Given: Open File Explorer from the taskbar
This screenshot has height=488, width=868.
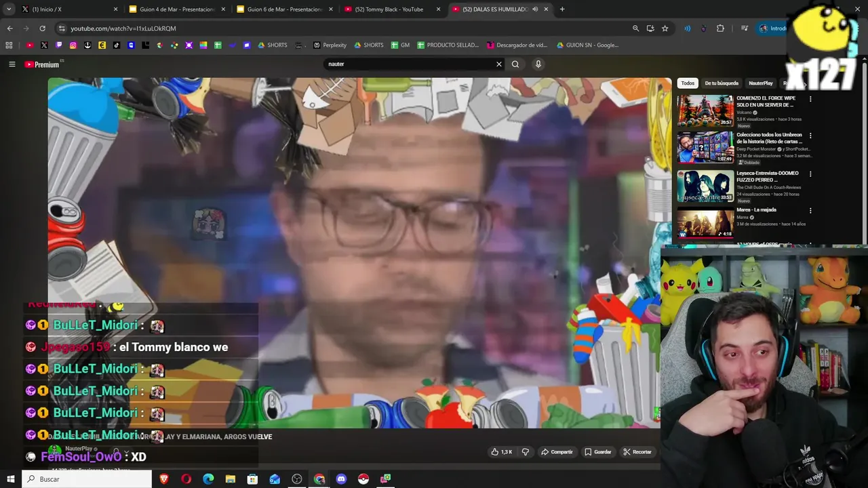Looking at the screenshot, I should pyautogui.click(x=231, y=479).
